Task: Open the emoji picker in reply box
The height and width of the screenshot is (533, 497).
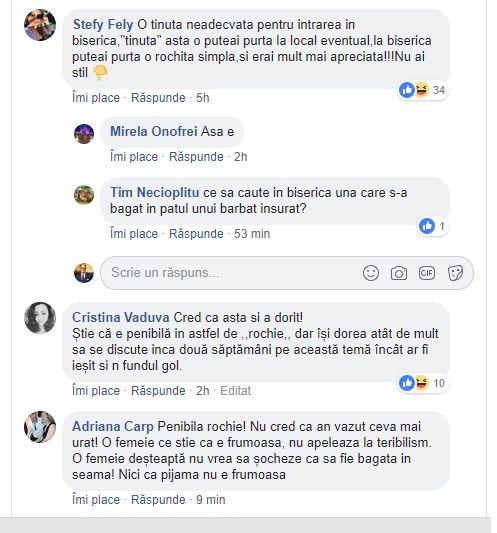Action: tap(371, 273)
